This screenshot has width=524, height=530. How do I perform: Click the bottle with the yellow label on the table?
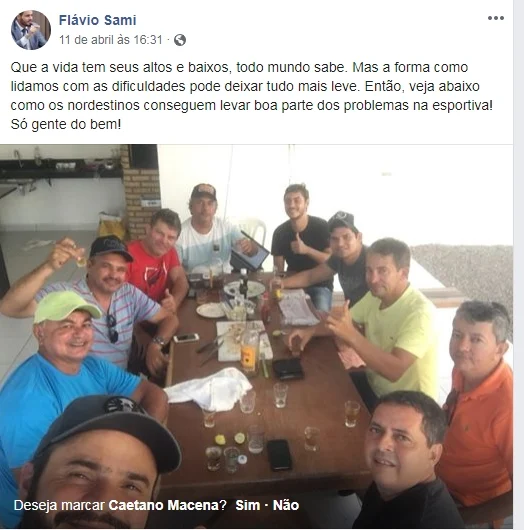250,352
